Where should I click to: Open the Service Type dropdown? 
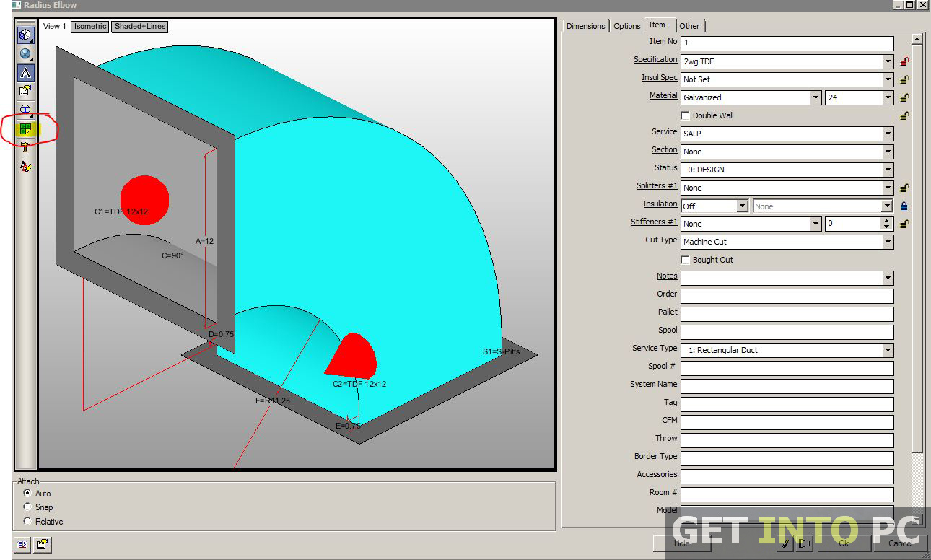click(888, 350)
